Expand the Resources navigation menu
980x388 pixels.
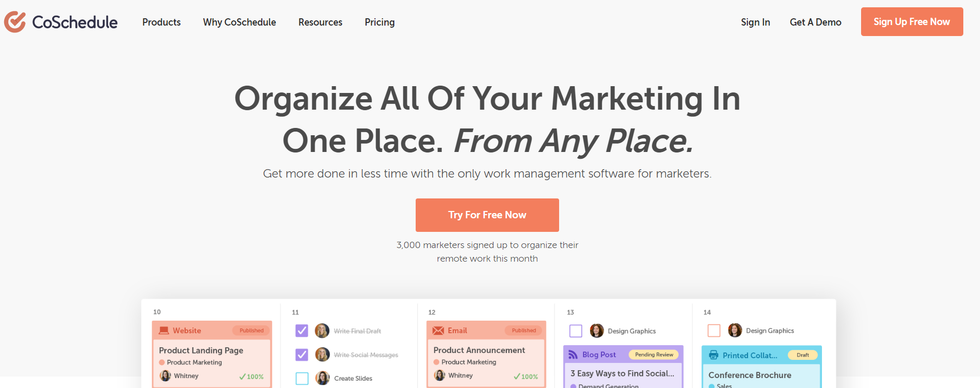coord(320,22)
